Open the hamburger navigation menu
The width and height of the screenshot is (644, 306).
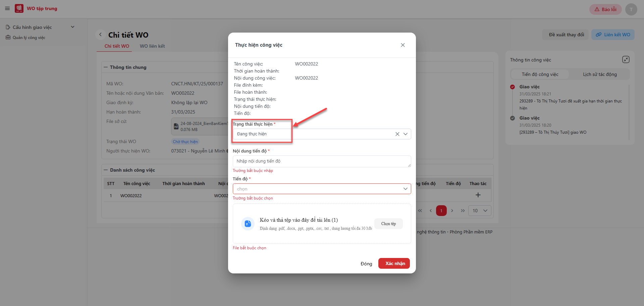tap(7, 8)
